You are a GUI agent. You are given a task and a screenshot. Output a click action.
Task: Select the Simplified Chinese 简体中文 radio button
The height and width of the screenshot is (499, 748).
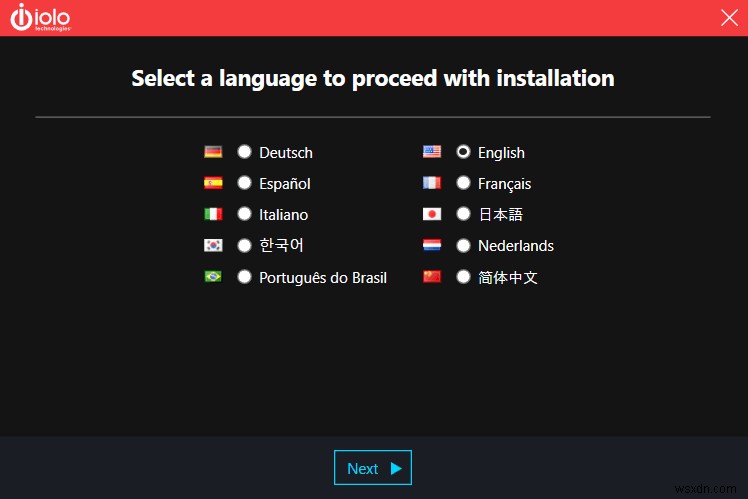[463, 277]
